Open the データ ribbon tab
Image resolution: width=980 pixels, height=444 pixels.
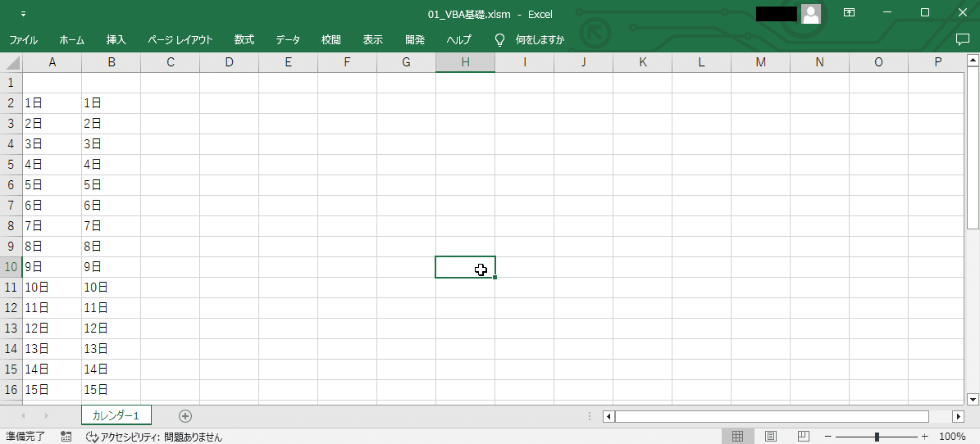tap(288, 40)
